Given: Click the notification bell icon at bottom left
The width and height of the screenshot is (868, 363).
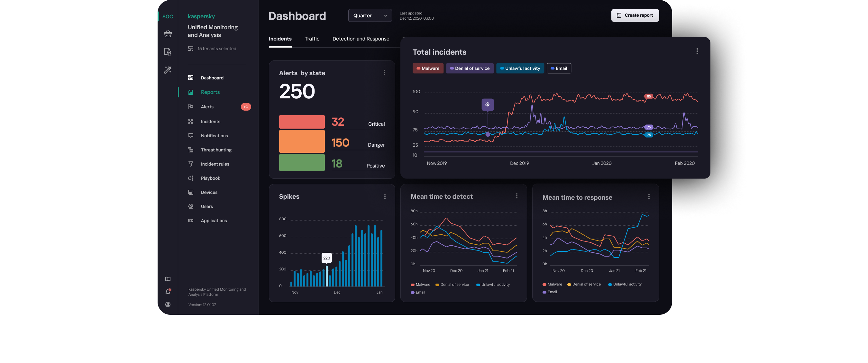Looking at the screenshot, I should point(168,292).
